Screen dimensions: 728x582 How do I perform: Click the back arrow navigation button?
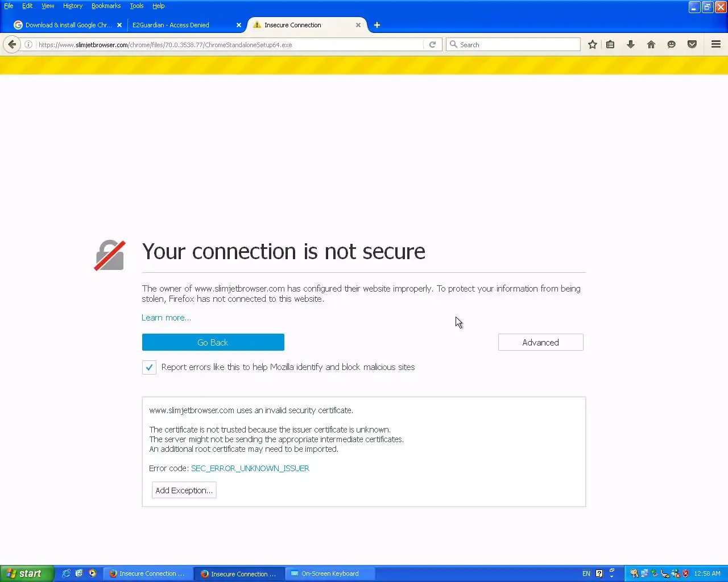click(12, 44)
